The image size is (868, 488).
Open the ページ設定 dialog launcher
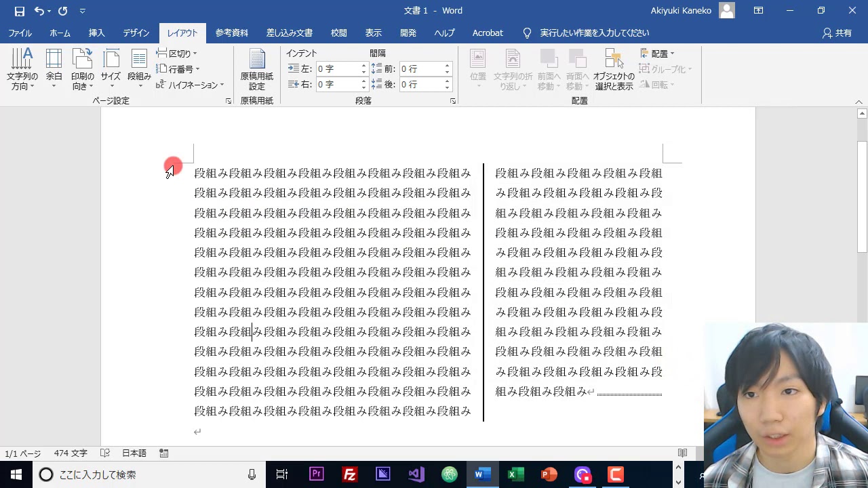tap(228, 101)
